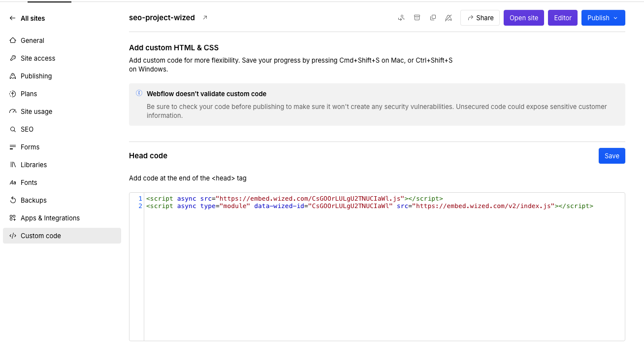Launch the Editor button
The image size is (644, 354).
(563, 18)
